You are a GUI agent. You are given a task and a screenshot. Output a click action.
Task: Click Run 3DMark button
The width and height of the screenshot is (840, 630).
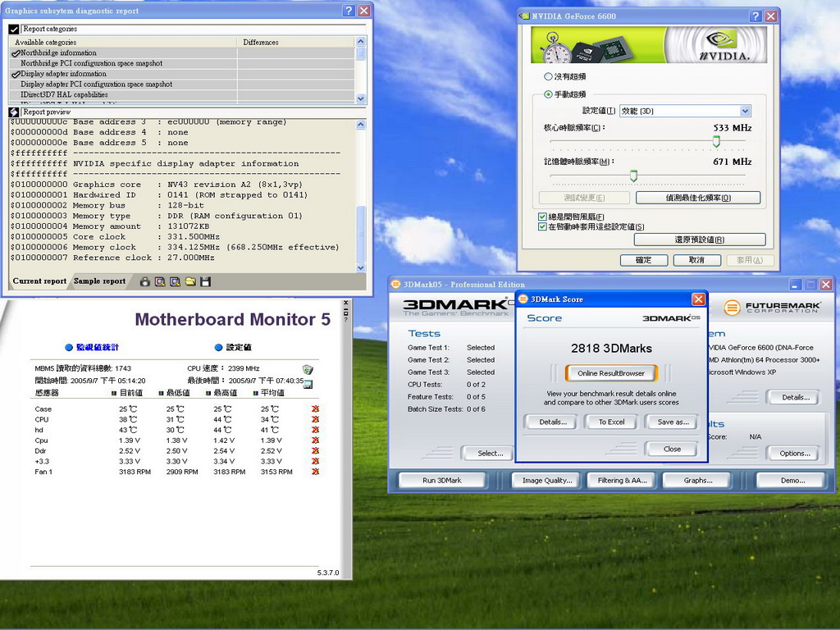click(x=442, y=481)
